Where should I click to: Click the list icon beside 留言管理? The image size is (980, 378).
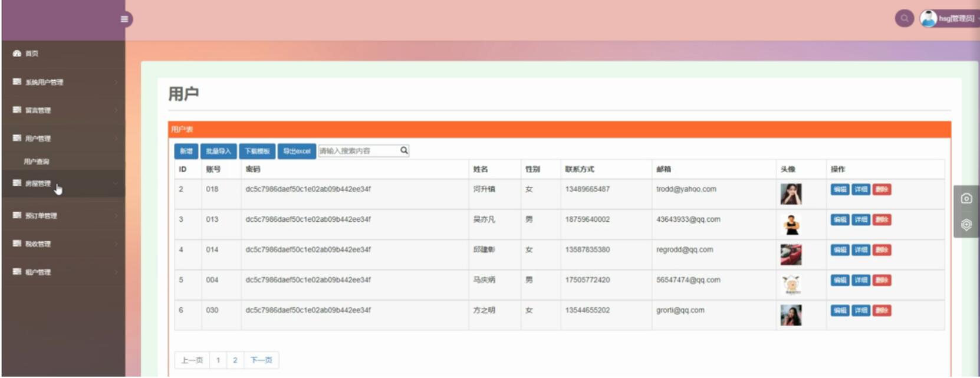point(17,110)
